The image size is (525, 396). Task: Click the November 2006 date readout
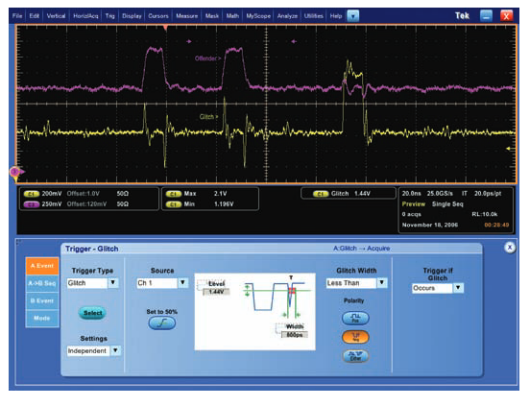(430, 225)
